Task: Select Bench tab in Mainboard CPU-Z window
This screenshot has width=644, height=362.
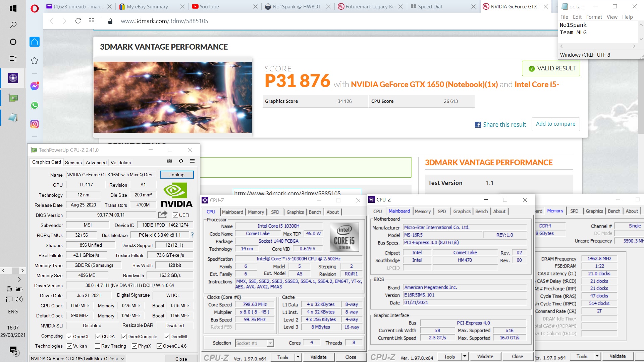Action: pyautogui.click(x=481, y=211)
